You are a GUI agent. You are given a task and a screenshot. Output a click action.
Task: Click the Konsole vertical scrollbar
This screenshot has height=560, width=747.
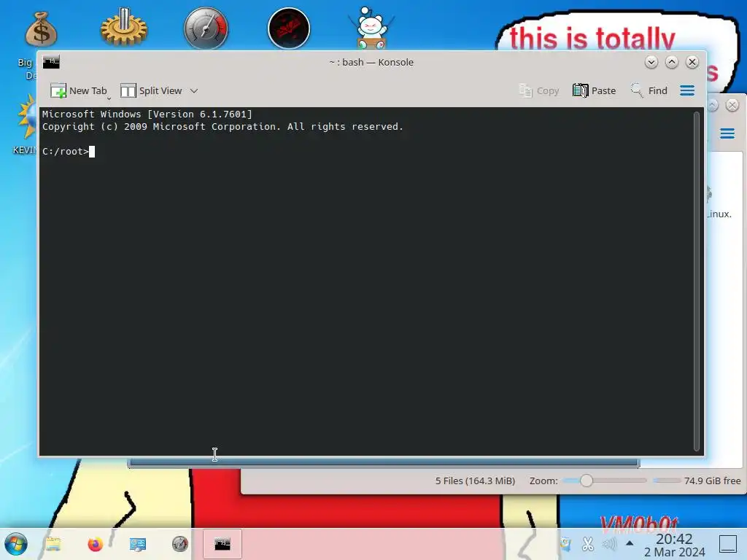tap(697, 281)
